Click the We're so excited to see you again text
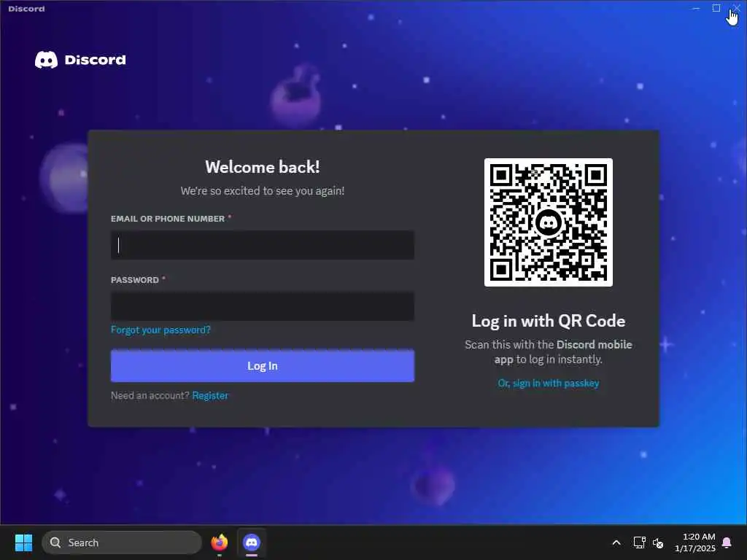Viewport: 747px width, 560px height. coord(263,191)
